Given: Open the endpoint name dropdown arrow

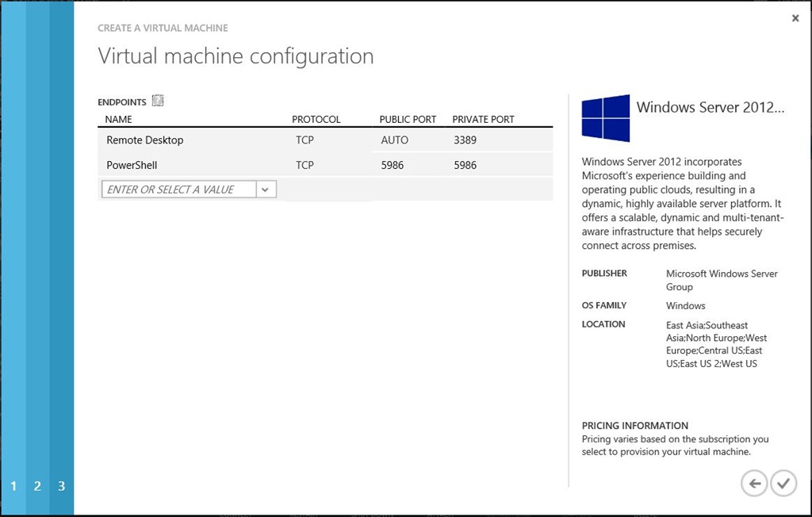Looking at the screenshot, I should point(265,190).
